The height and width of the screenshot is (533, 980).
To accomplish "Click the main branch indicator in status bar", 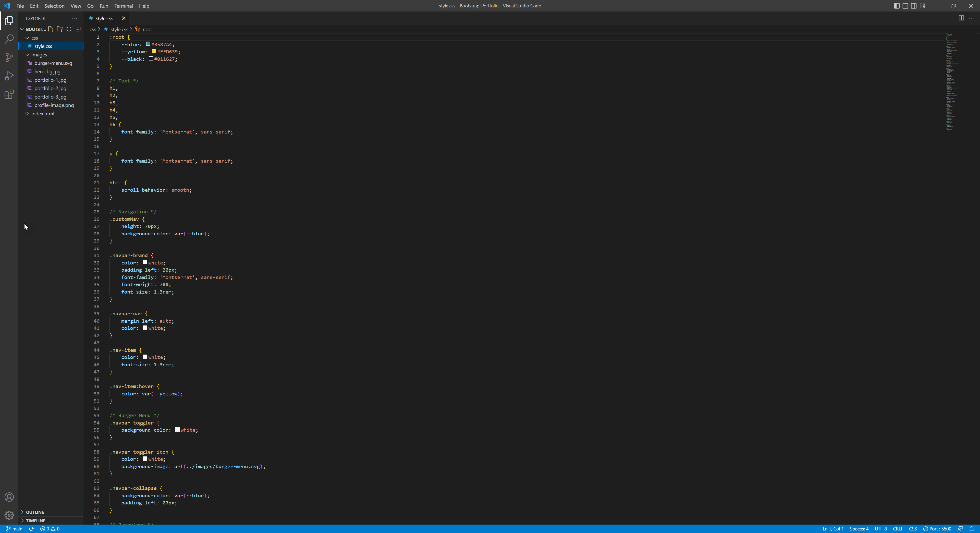I will pyautogui.click(x=14, y=528).
